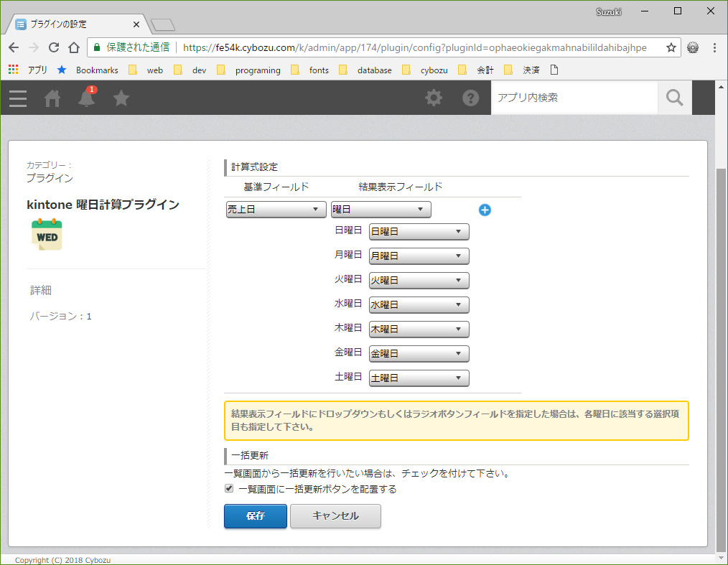Viewport: 728px width, 565px height.
Task: Expand the 日曜日 option dropdown
Action: pyautogui.click(x=419, y=232)
